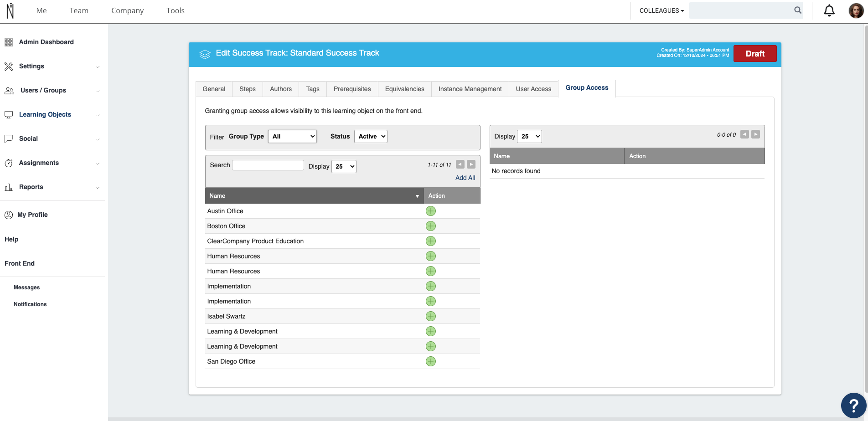Open the Team menu
This screenshot has height=421, width=868.
(79, 10)
